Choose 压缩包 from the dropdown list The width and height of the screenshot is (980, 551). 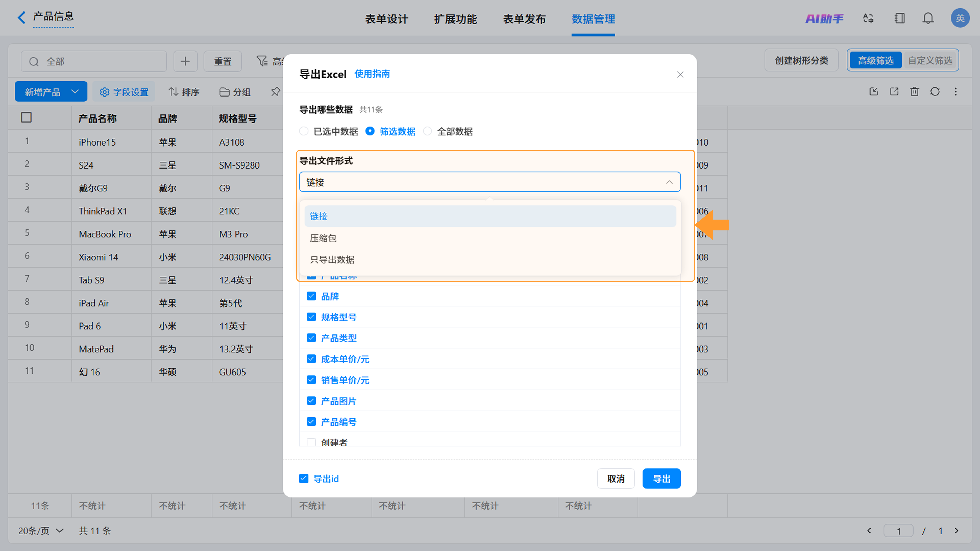490,238
